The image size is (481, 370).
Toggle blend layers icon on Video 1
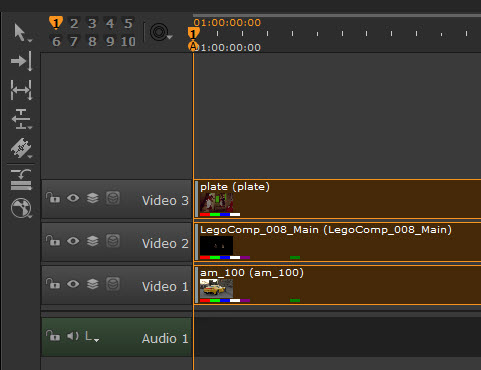93,284
